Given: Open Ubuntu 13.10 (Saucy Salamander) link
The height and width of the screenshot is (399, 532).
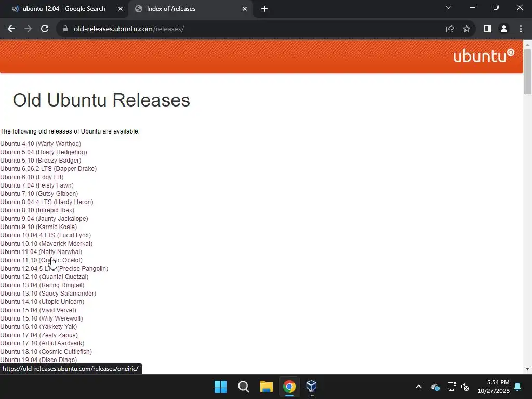Looking at the screenshot, I should coord(48,294).
